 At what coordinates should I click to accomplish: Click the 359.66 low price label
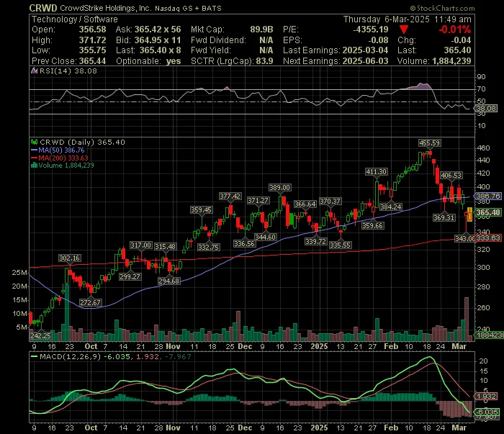click(x=372, y=225)
